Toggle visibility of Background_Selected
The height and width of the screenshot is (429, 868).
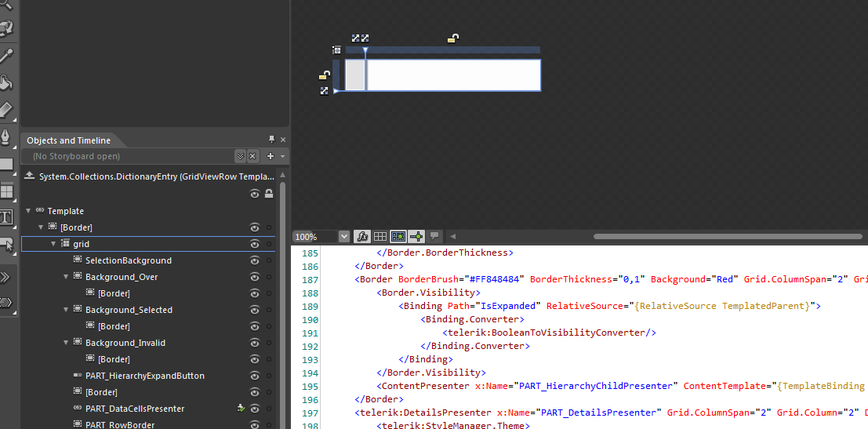pyautogui.click(x=255, y=310)
